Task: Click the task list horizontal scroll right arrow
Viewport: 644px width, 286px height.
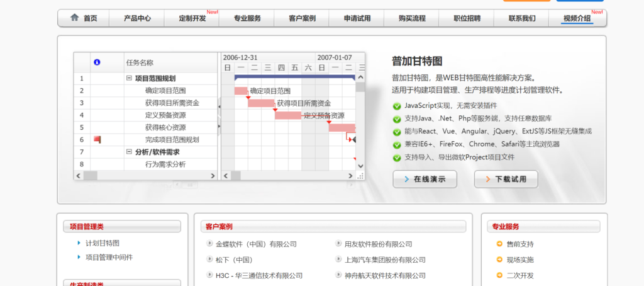Action: [212, 175]
